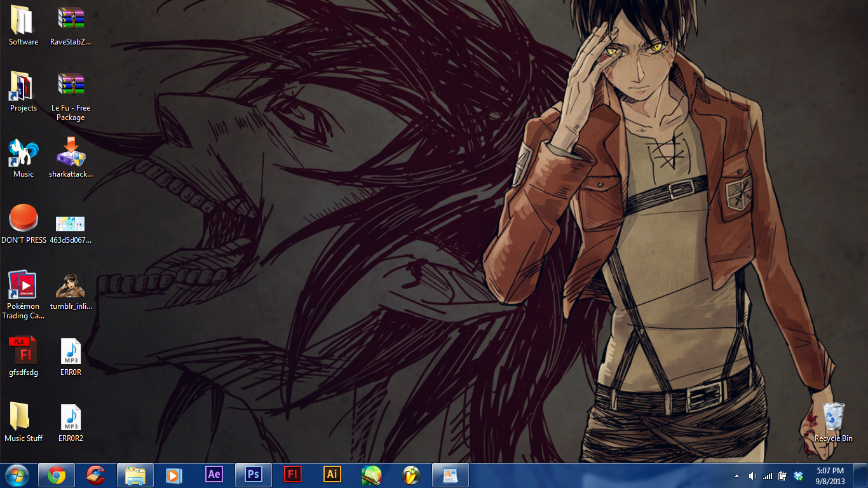This screenshot has height=488, width=868.
Task: Open Adobe After Effects taskbar icon
Action: click(x=214, y=475)
